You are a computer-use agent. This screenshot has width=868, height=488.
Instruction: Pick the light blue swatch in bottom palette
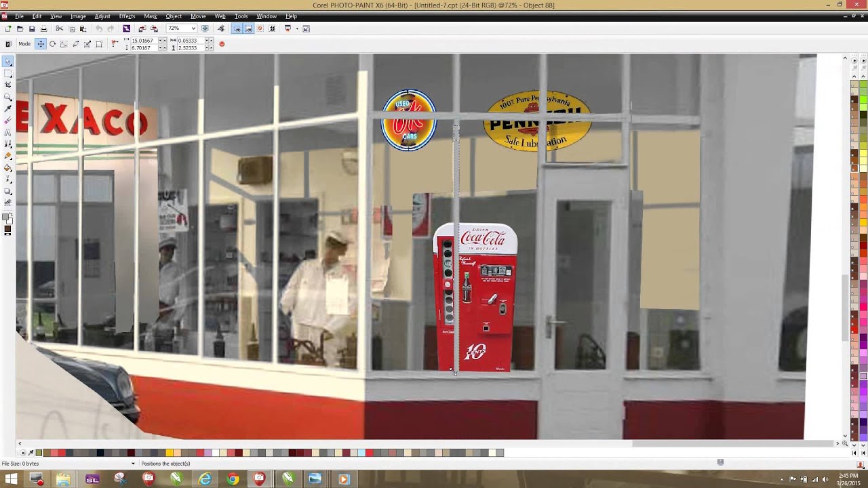coord(361,453)
